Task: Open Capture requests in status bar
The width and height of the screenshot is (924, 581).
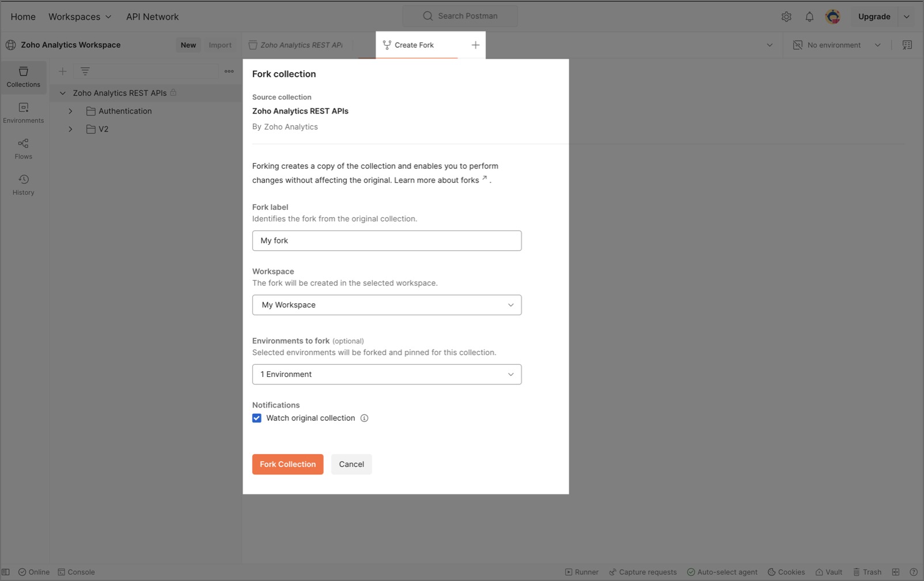Action: click(643, 572)
